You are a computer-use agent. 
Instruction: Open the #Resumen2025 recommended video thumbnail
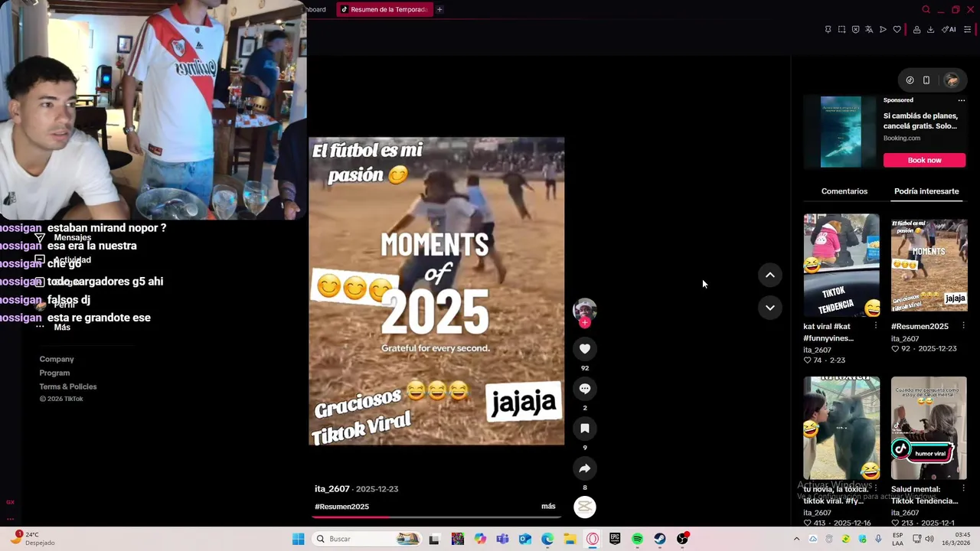coord(929,265)
